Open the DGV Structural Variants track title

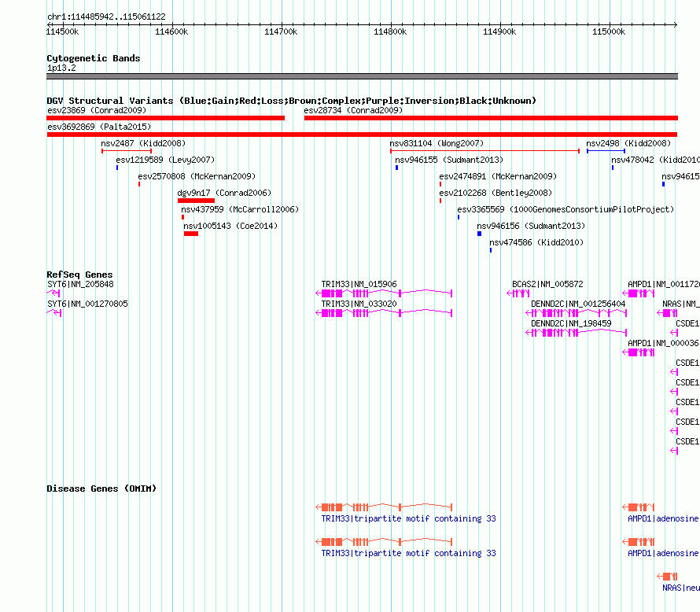pos(292,101)
